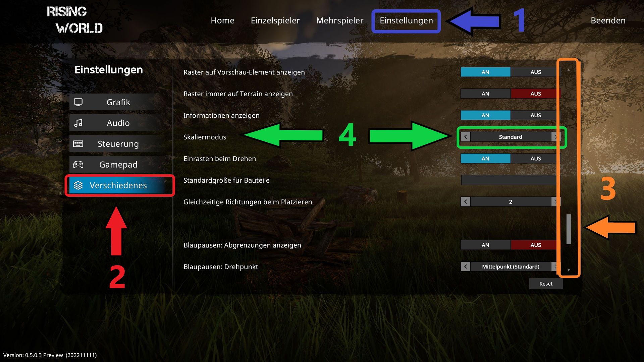644x362 pixels.
Task: Click the Standardgröße für Bauteile field
Action: pyautogui.click(x=509, y=180)
